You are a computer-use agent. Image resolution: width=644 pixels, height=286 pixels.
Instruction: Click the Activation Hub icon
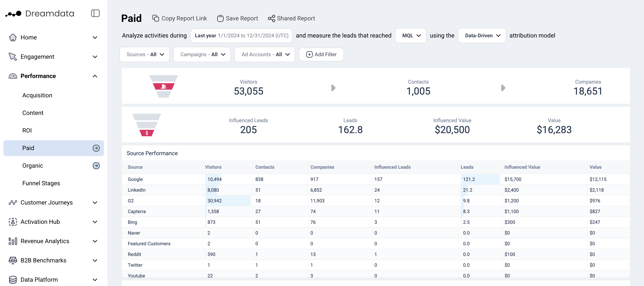13,222
